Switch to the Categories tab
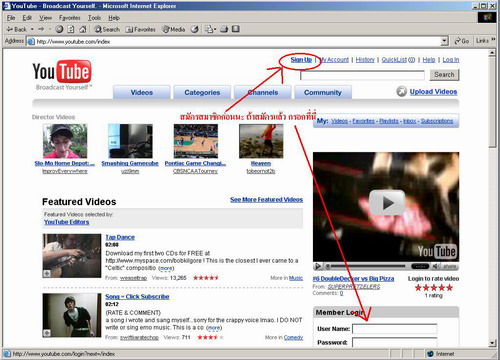Viewport: 500px width, 360px height. pyautogui.click(x=202, y=92)
